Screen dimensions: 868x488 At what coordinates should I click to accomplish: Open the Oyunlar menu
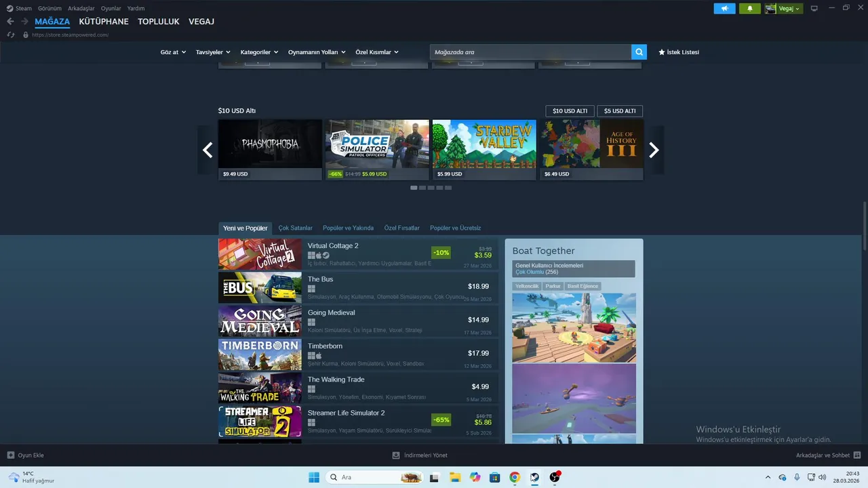[x=111, y=9]
